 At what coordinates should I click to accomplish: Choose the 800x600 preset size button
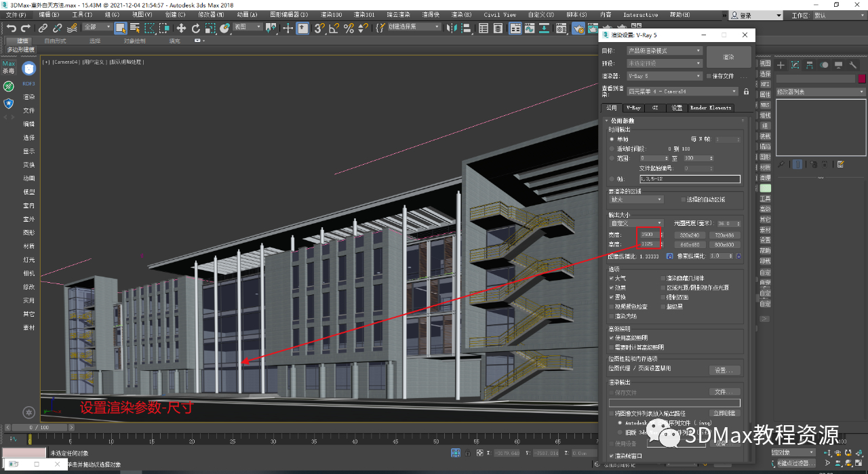(x=726, y=245)
